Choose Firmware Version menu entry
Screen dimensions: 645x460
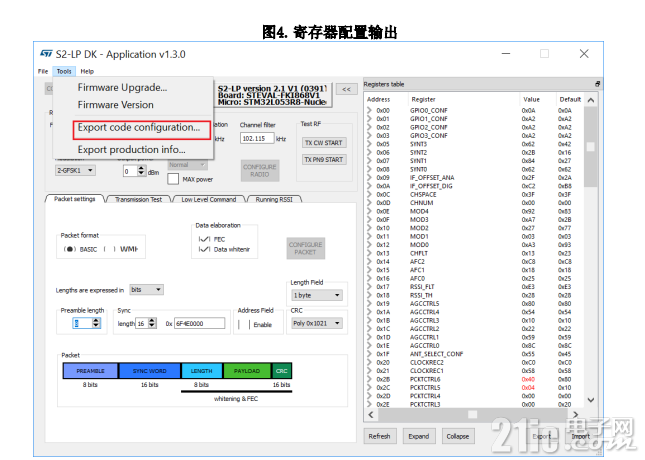[116, 105]
